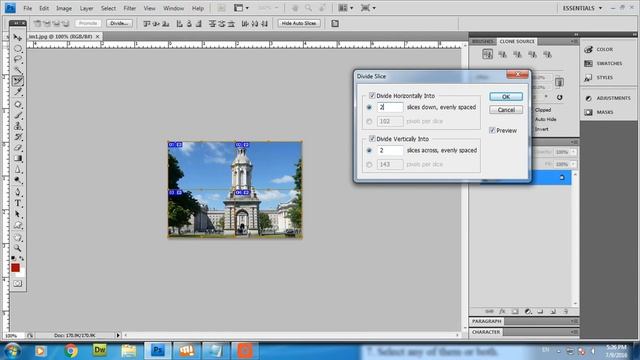Toggle Divide Vertically Into checkbox

pos(372,139)
